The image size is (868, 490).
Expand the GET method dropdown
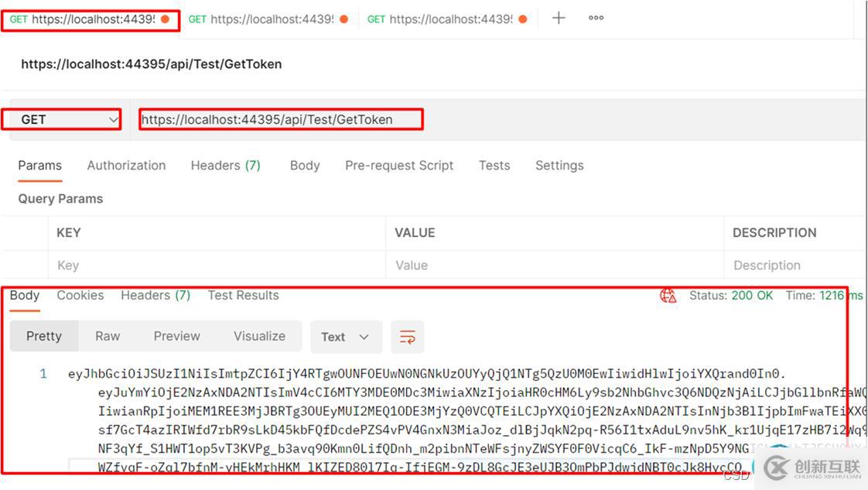[x=61, y=119]
